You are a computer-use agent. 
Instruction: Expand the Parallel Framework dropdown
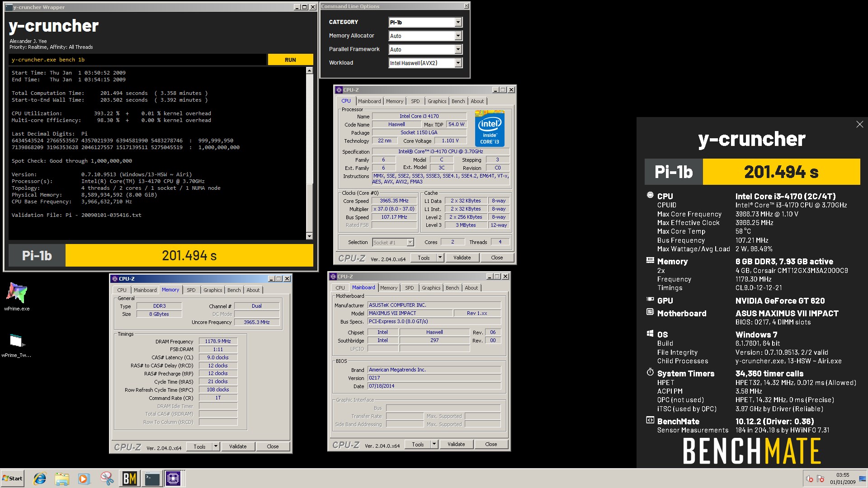pyautogui.click(x=458, y=49)
